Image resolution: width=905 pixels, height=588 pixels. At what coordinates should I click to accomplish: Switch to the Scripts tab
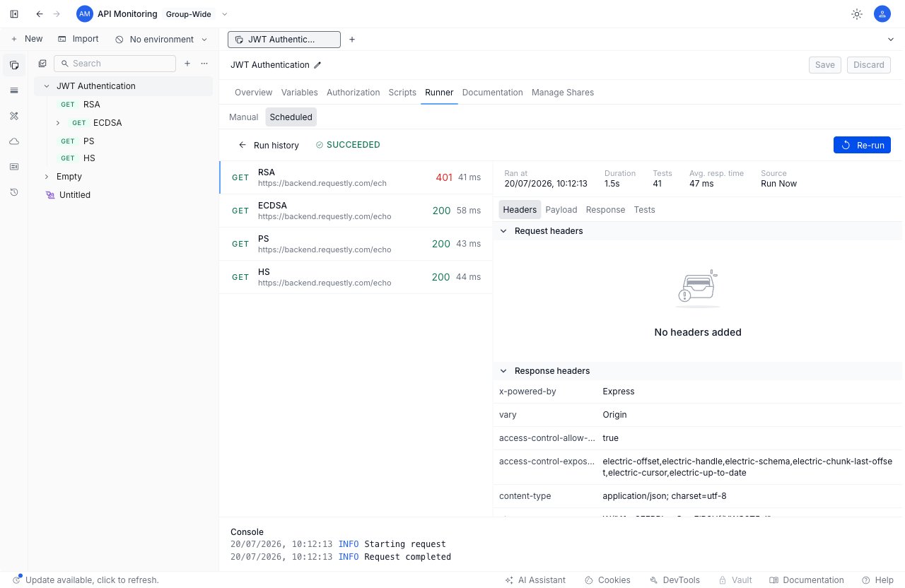[402, 93]
